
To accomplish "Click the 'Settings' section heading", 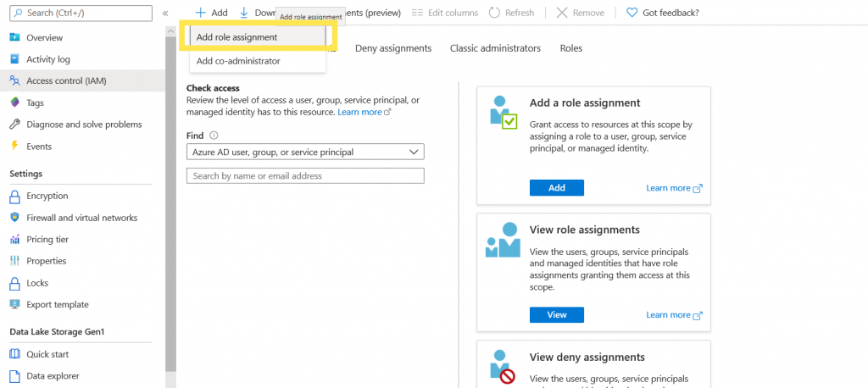I will click(x=26, y=174).
